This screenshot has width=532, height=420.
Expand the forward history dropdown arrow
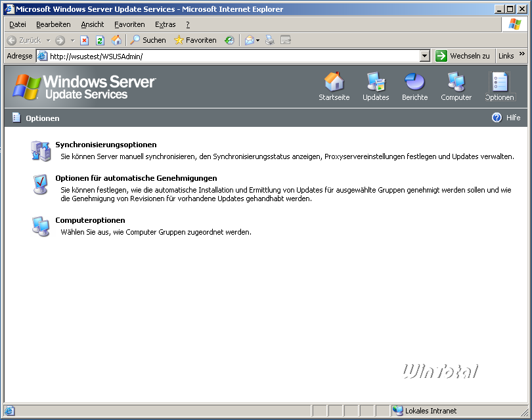[72, 40]
